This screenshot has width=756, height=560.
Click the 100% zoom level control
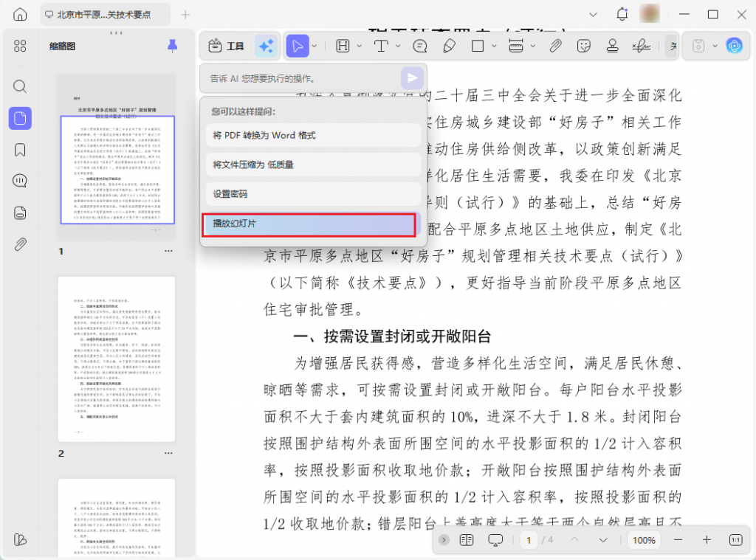643,540
